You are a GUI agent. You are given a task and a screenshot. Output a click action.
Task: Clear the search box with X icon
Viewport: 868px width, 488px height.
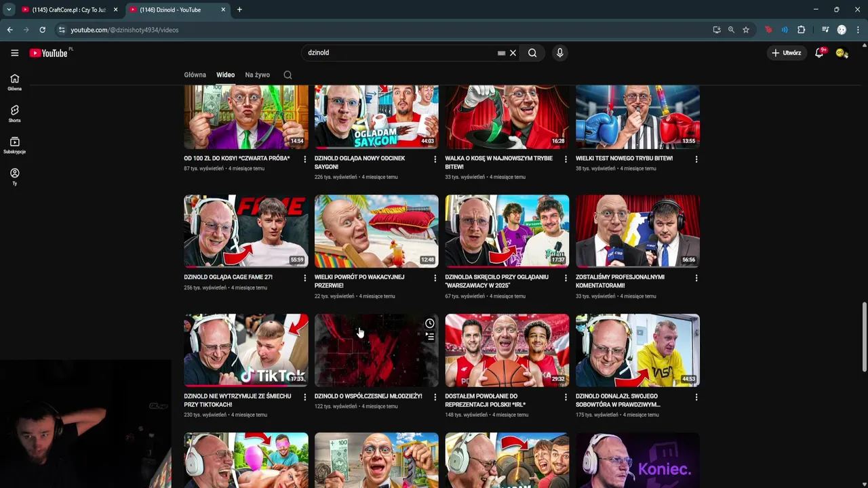(513, 53)
